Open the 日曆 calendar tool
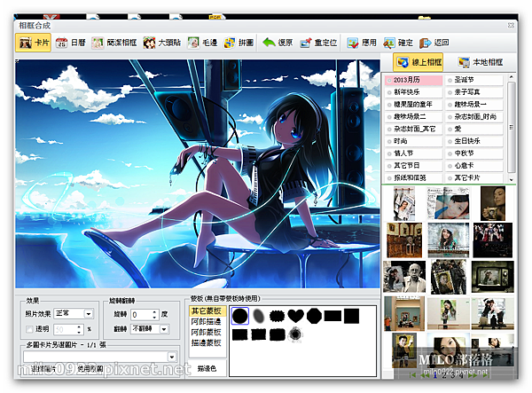532x393 pixels. click(70, 43)
